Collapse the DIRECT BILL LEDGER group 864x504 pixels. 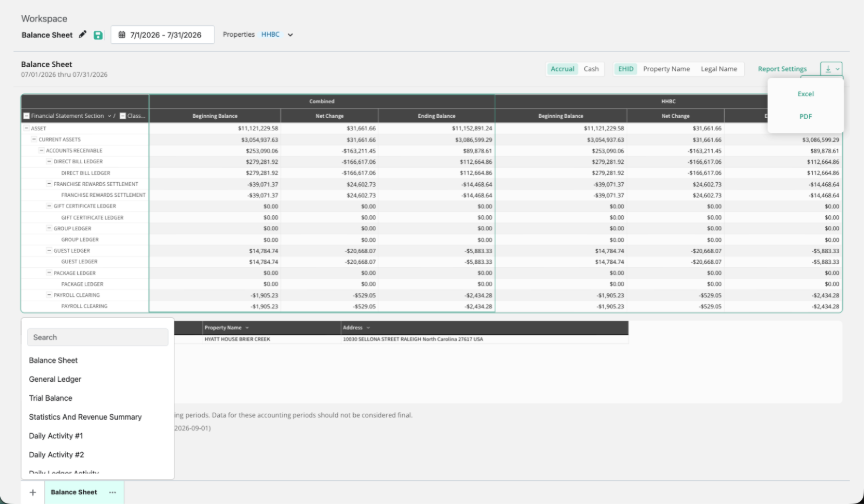coord(49,161)
